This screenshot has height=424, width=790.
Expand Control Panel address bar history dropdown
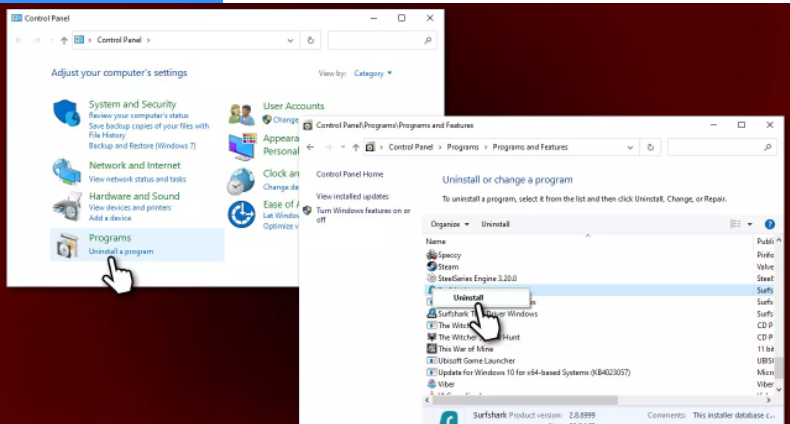tap(290, 40)
